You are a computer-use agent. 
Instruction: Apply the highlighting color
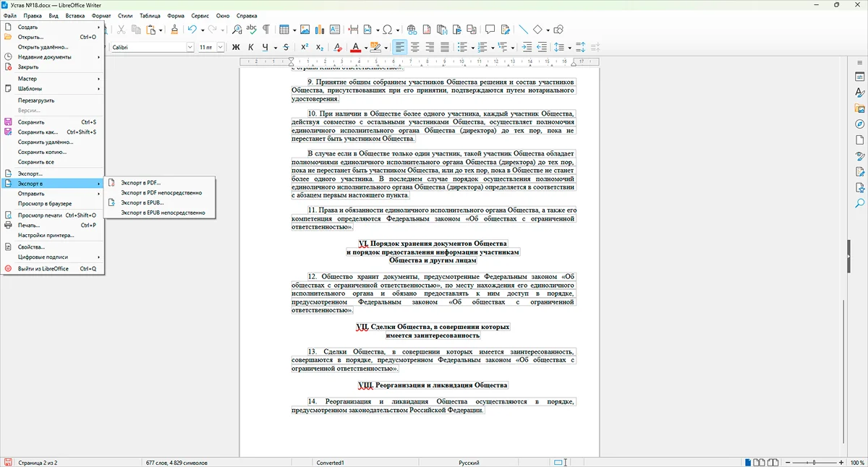[x=375, y=47]
